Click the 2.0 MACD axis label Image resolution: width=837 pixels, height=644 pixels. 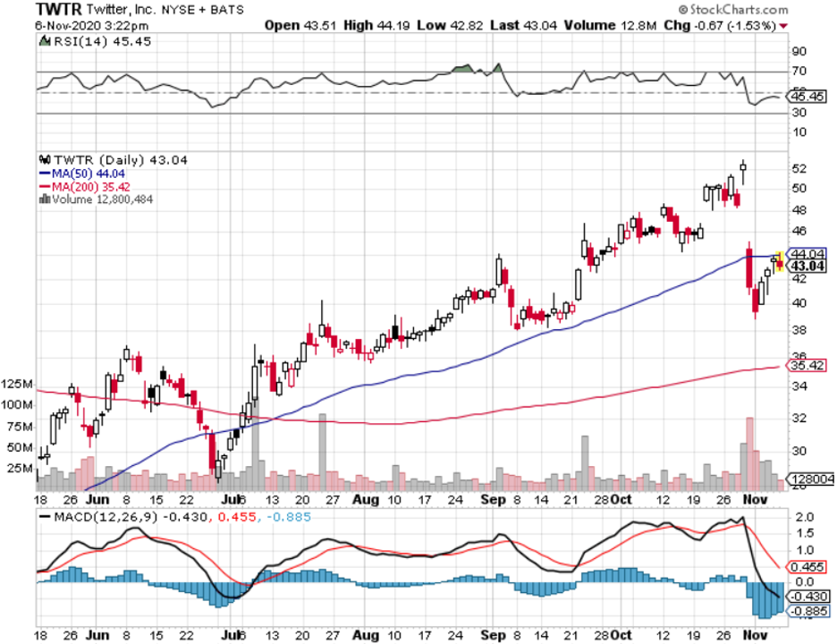(x=804, y=517)
